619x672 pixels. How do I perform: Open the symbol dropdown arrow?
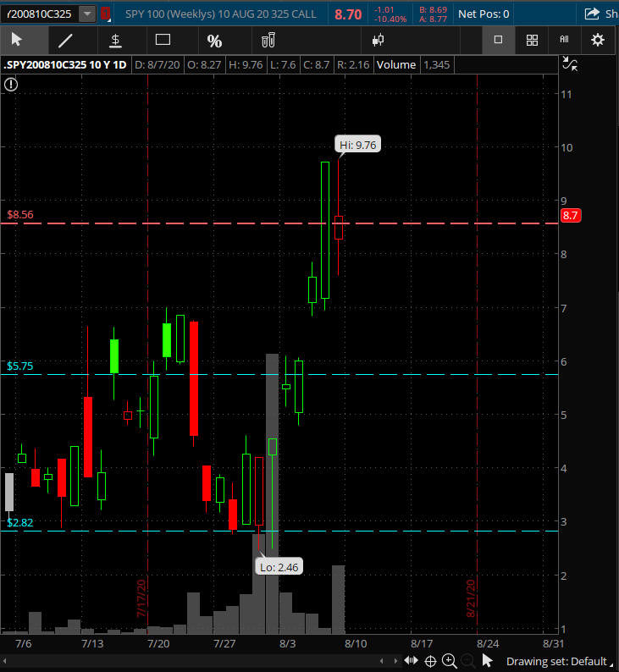[x=87, y=14]
